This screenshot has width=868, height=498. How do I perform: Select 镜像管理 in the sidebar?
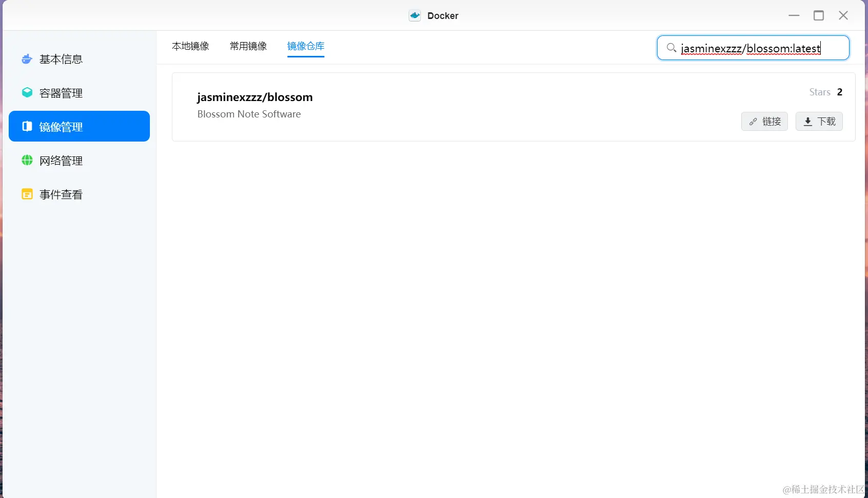click(x=79, y=126)
